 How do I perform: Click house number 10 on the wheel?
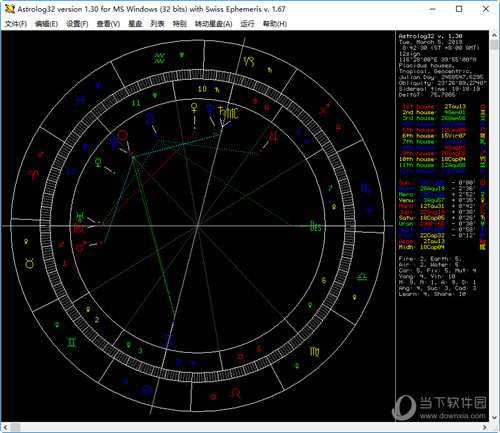[x=202, y=89]
